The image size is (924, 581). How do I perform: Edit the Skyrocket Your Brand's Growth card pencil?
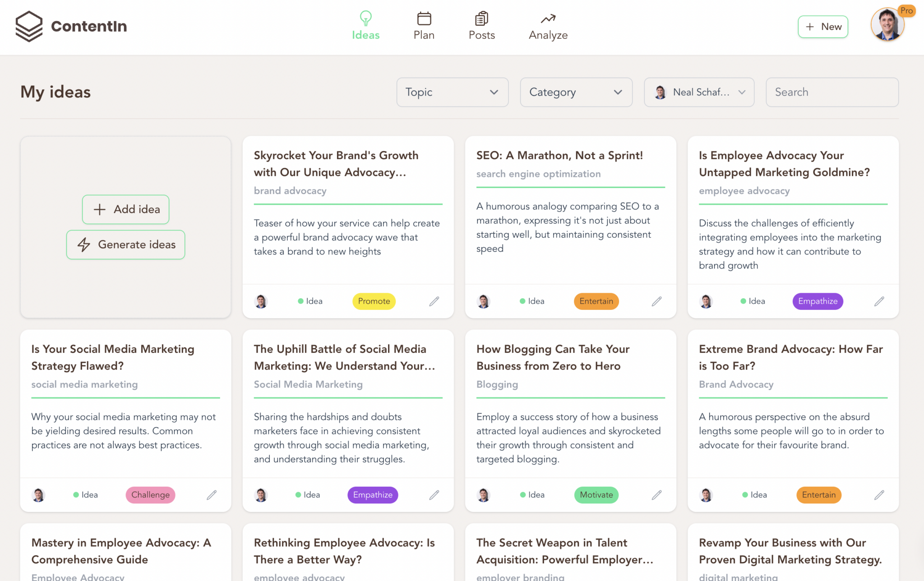coord(434,301)
